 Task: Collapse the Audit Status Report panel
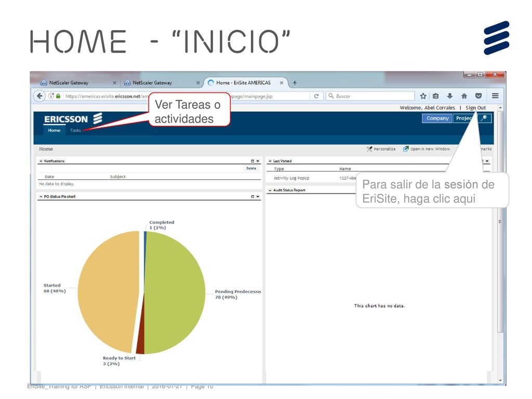(x=270, y=190)
